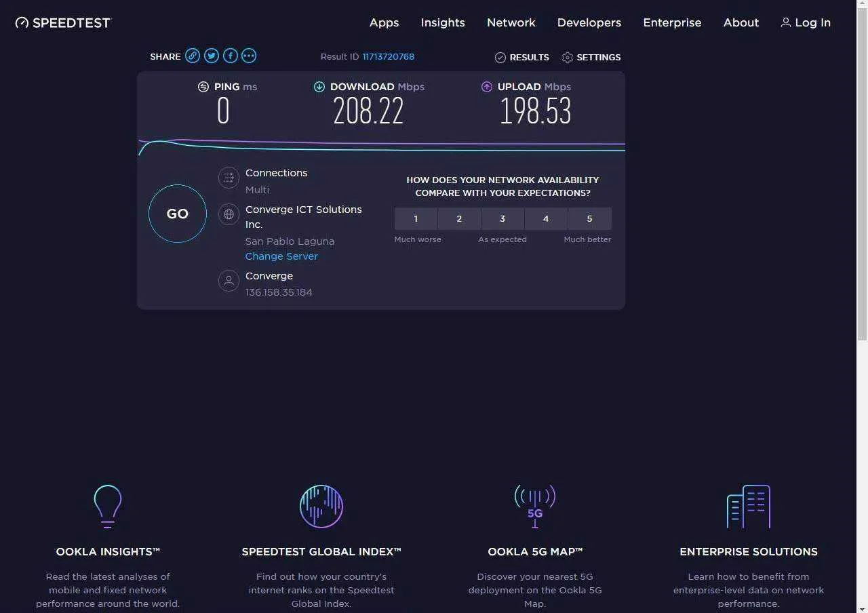
Task: Share result on Facebook
Action: (231, 56)
